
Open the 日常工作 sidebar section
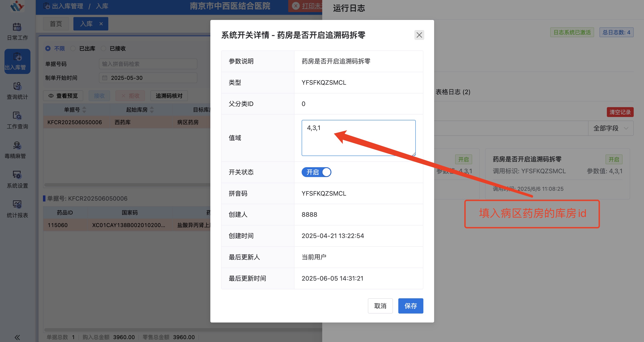pos(17,31)
